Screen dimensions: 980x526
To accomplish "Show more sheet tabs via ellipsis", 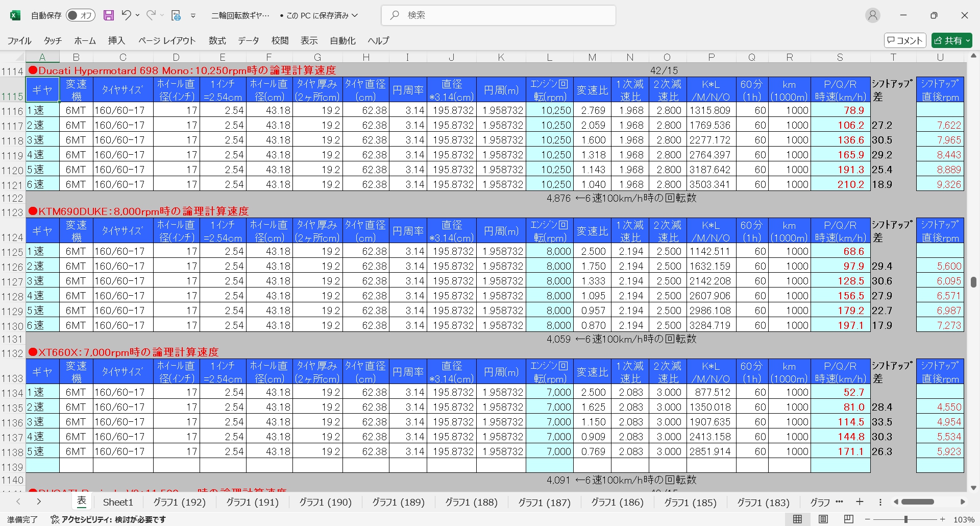I will [840, 501].
